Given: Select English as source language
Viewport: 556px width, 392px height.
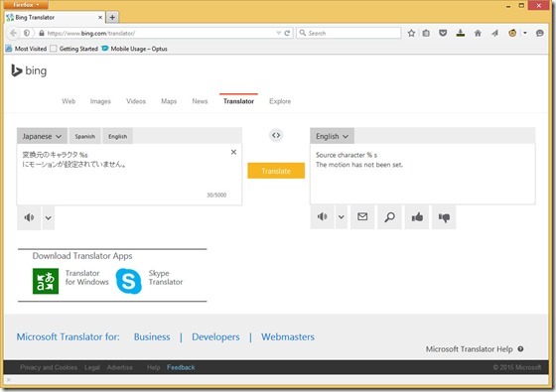Looking at the screenshot, I should pyautogui.click(x=118, y=137).
